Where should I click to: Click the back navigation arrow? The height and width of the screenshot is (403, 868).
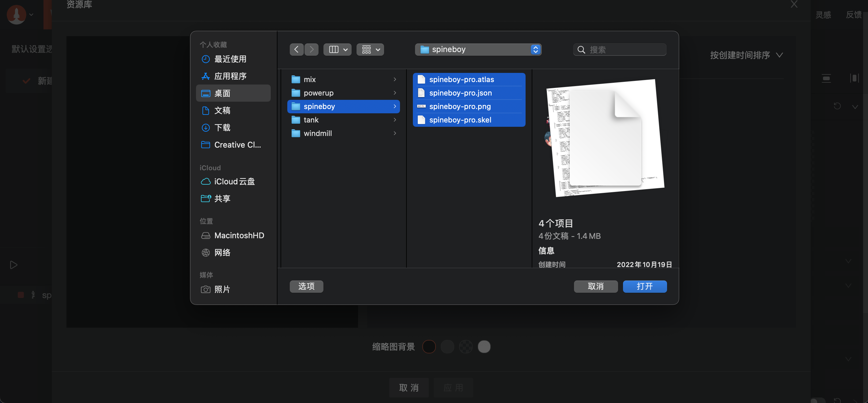pos(296,50)
